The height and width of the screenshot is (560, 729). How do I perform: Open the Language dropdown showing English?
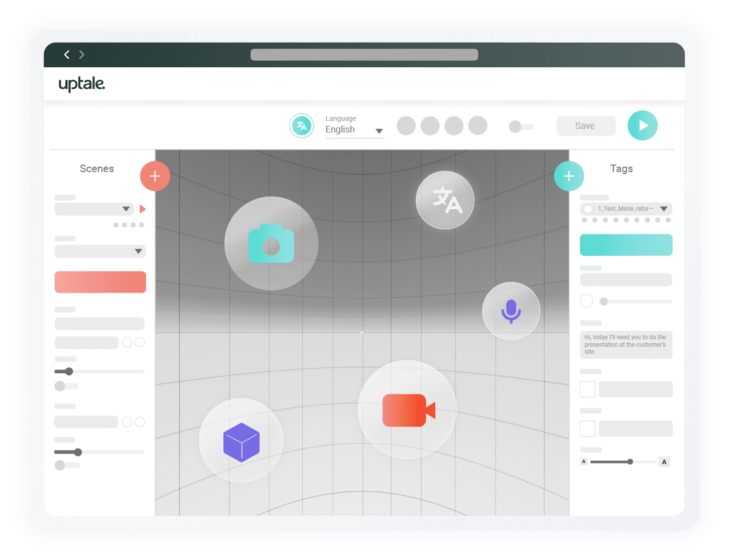[x=354, y=130]
